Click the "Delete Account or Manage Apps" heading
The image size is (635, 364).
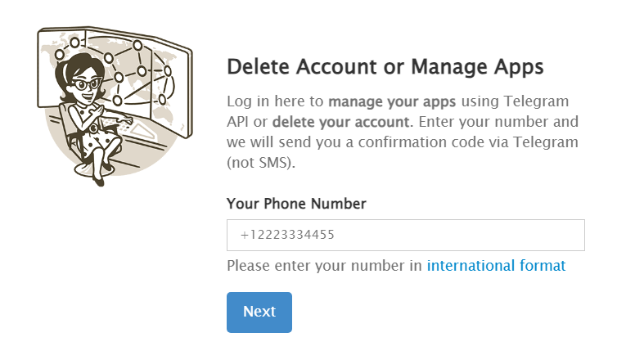[385, 67]
